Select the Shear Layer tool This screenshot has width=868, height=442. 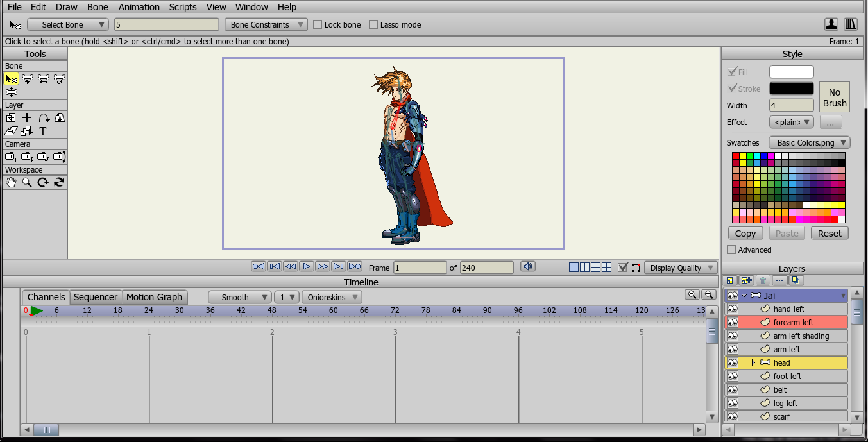pos(11,131)
